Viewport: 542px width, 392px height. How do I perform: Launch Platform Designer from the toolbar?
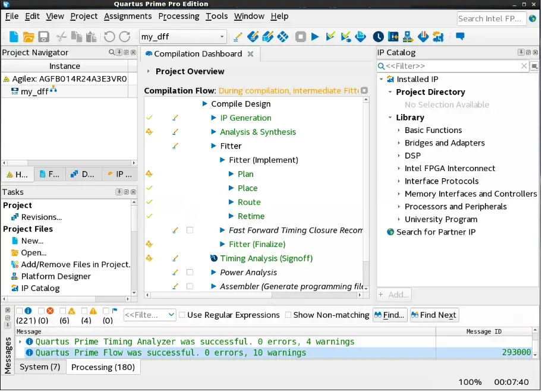pyautogui.click(x=408, y=36)
